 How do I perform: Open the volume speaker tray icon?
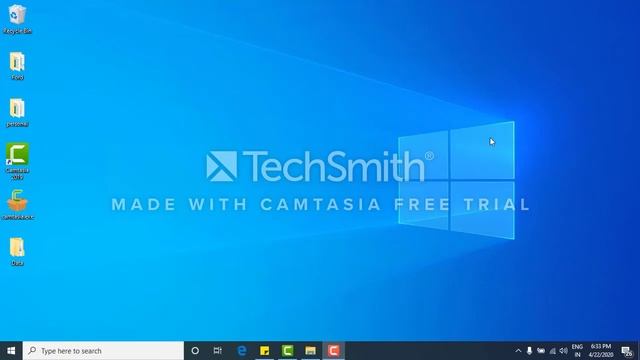[x=564, y=351]
